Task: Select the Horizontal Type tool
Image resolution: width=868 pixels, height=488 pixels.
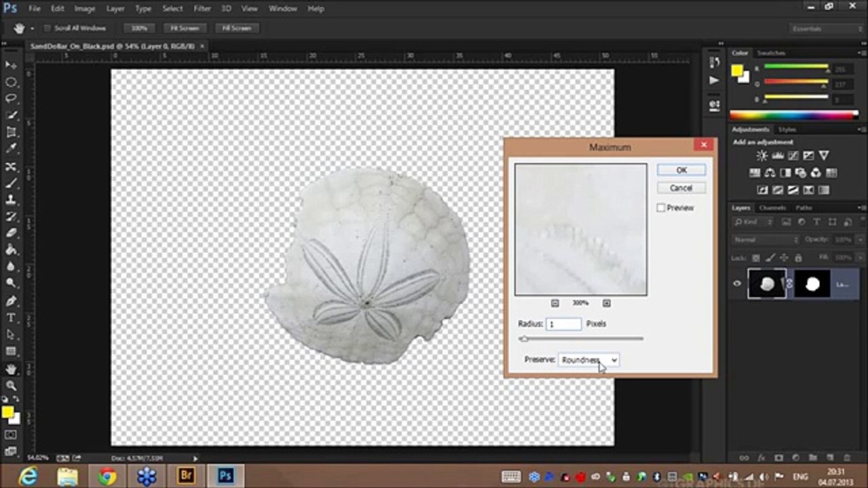Action: point(11,318)
